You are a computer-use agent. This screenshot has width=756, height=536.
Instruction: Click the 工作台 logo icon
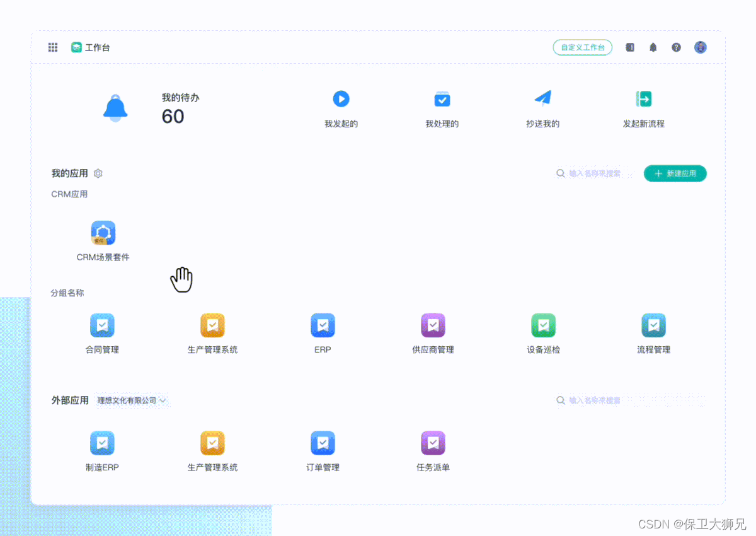[x=76, y=47]
